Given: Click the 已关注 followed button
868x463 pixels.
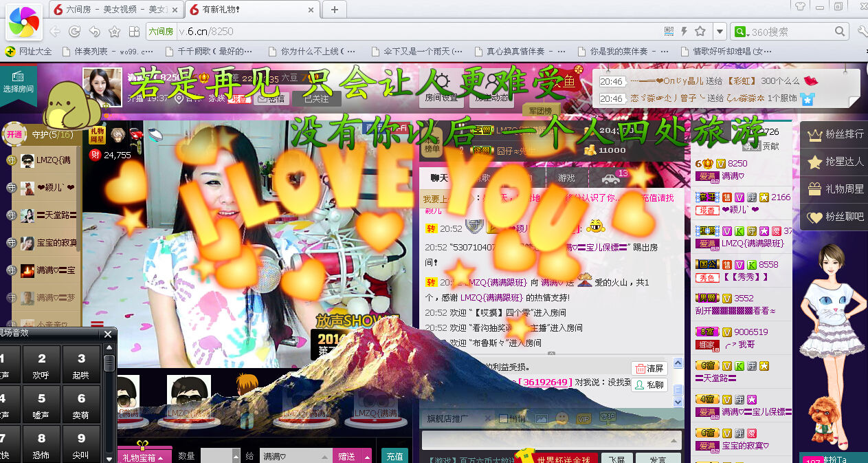Looking at the screenshot, I should [316, 98].
